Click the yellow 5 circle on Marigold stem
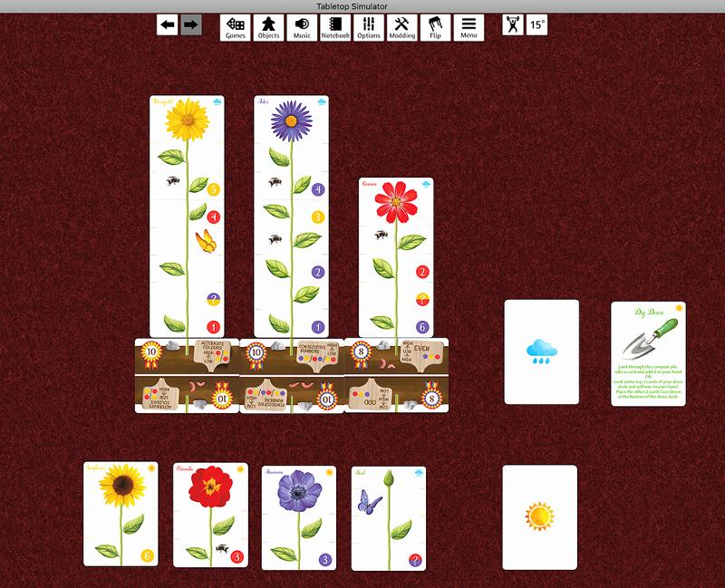The height and width of the screenshot is (588, 725). (213, 189)
